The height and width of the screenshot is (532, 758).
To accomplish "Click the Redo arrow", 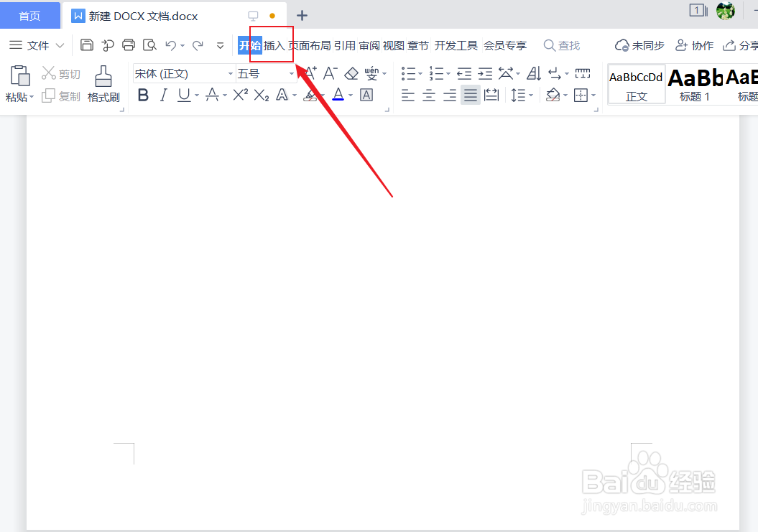I will point(198,45).
